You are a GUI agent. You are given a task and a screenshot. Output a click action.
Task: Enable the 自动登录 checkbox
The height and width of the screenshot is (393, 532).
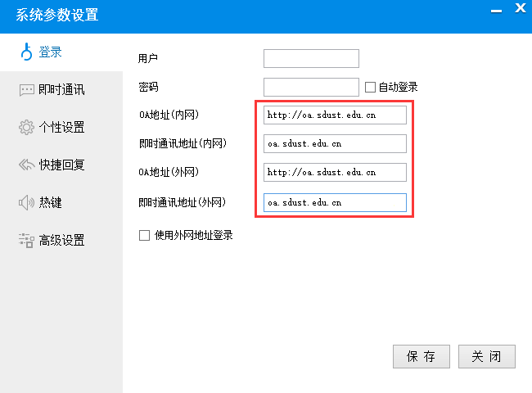pos(370,87)
